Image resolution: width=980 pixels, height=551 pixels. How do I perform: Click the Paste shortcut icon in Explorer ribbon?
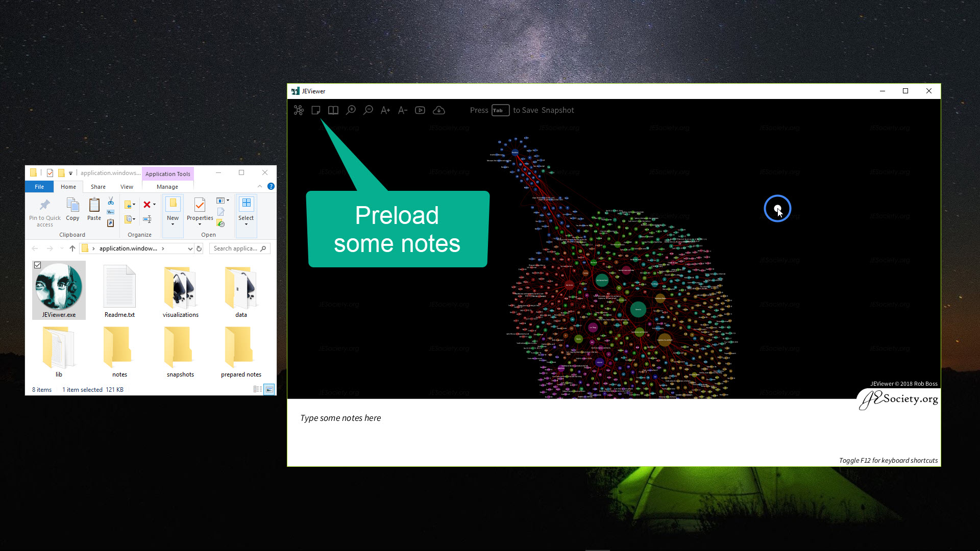tap(111, 222)
